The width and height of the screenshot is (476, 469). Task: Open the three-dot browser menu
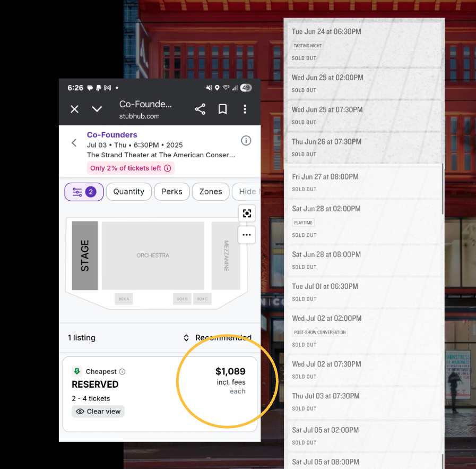[245, 109]
